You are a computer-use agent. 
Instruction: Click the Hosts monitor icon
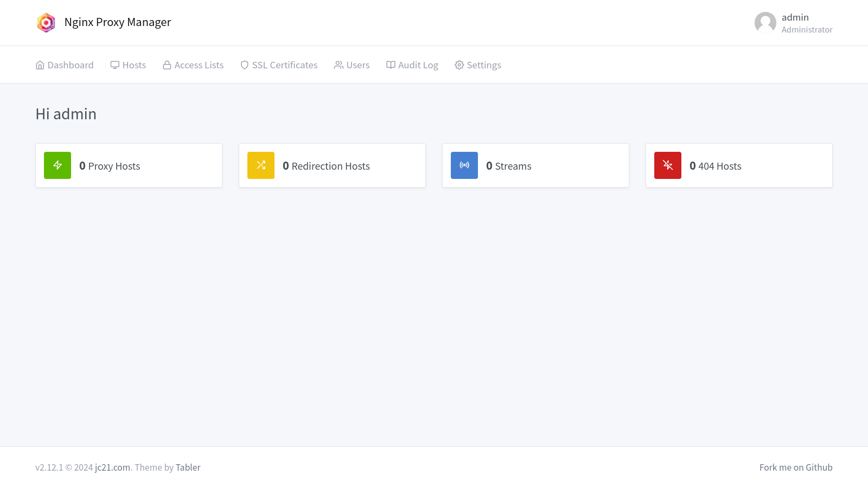(x=114, y=65)
